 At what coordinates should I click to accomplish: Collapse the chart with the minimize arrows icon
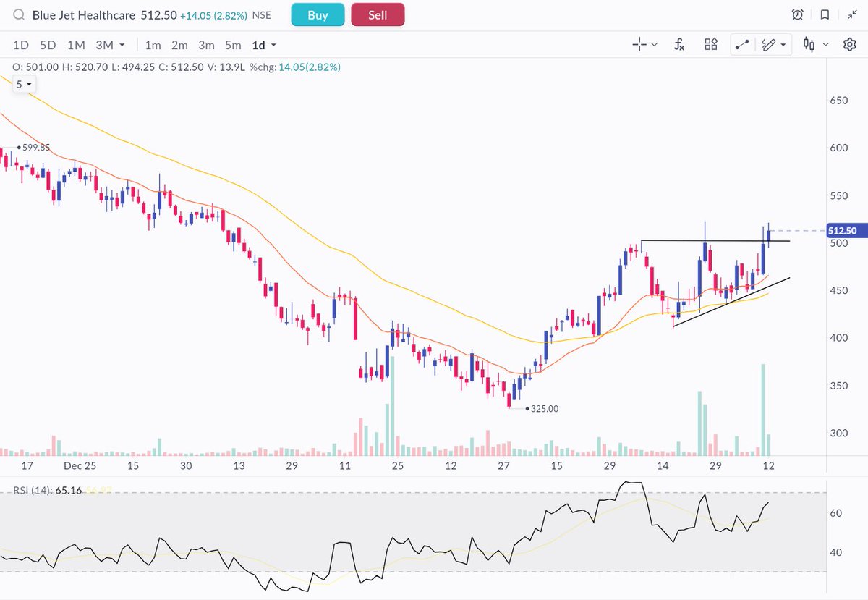851,14
